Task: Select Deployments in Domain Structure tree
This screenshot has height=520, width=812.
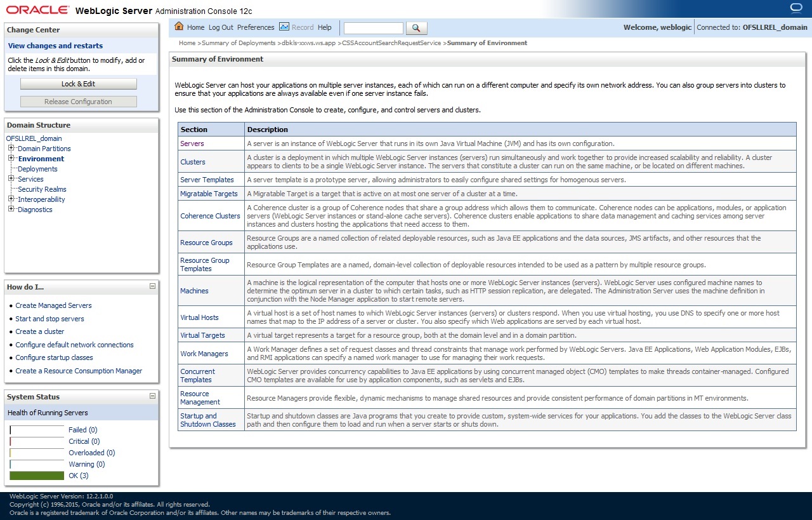Action: click(37, 169)
